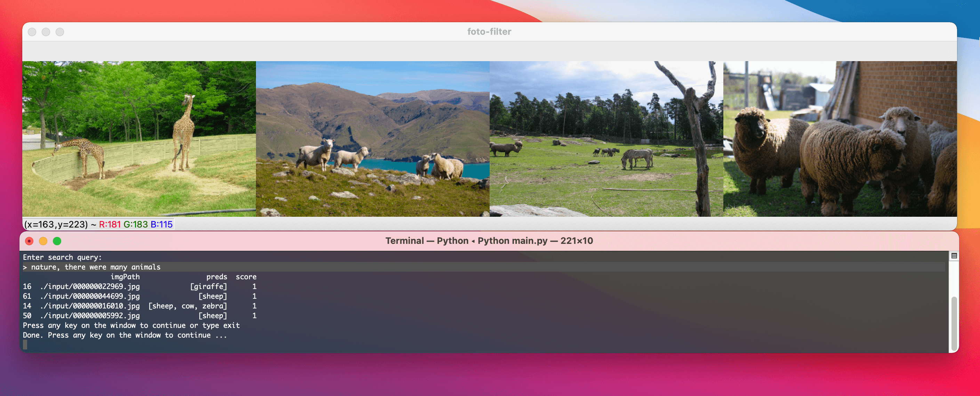Close the foto-filter window
This screenshot has height=396, width=980.
click(x=32, y=32)
